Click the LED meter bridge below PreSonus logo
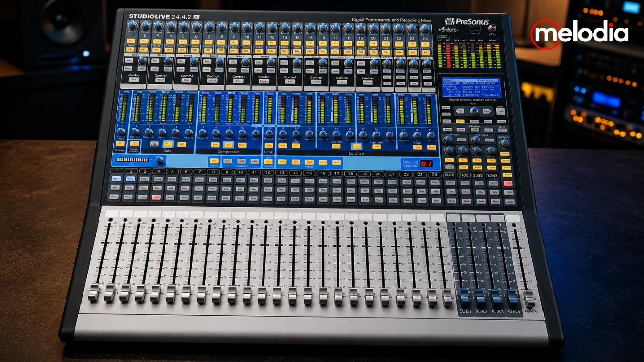 [469, 55]
